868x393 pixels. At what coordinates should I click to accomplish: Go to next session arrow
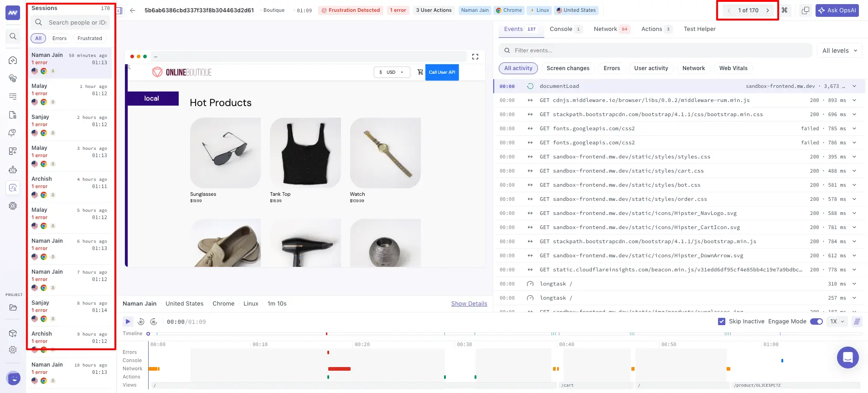pos(768,10)
